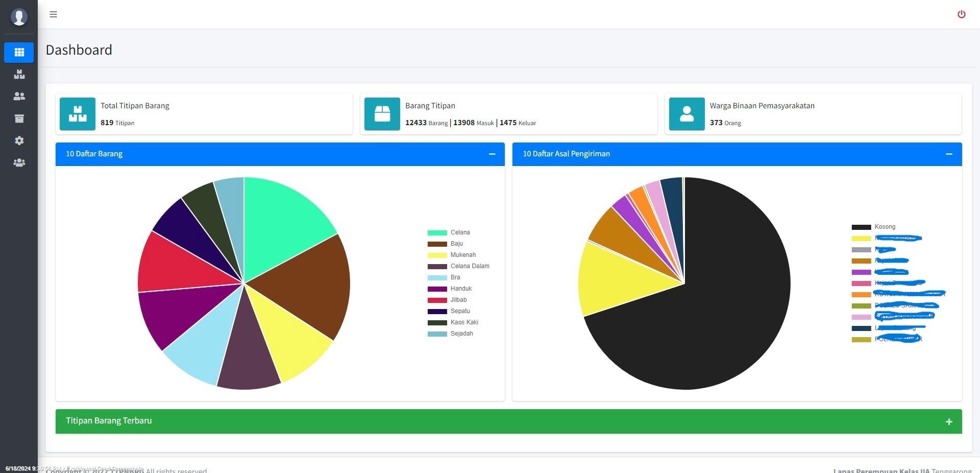Screen dimensions: 980x473
Task: Click the Barang Titipan card icon
Action: [382, 114]
